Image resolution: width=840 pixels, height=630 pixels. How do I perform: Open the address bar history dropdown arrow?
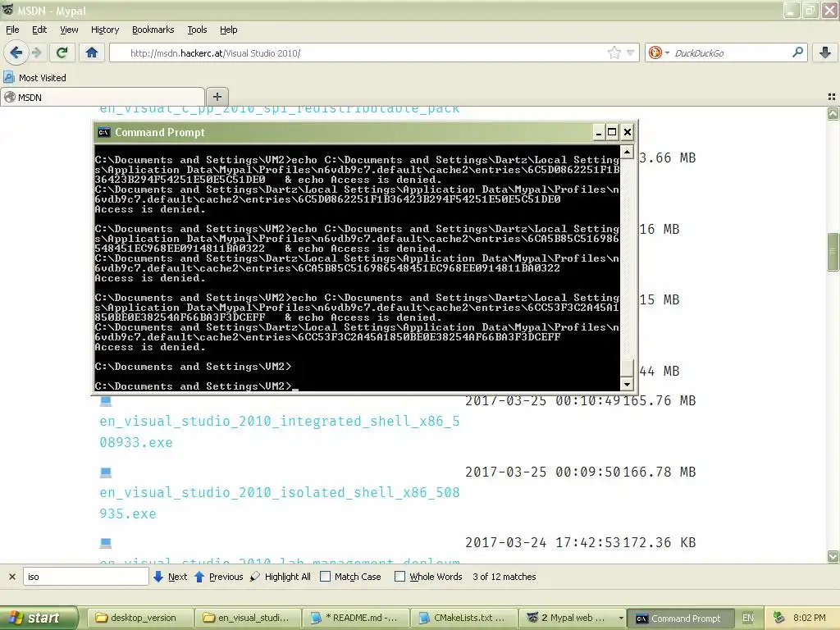click(x=631, y=52)
